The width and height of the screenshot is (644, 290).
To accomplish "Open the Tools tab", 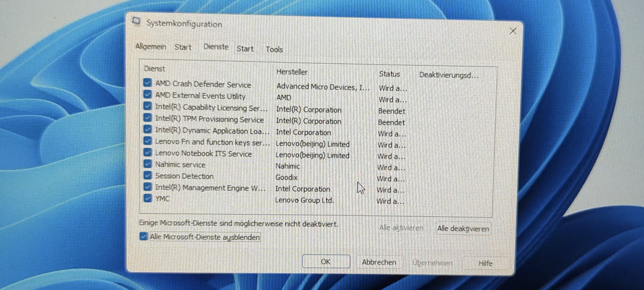I will coord(274,50).
